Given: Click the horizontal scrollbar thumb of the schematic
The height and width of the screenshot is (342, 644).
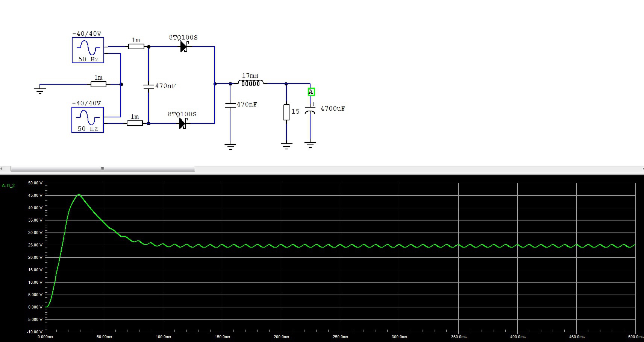Looking at the screenshot, I should click(x=103, y=169).
